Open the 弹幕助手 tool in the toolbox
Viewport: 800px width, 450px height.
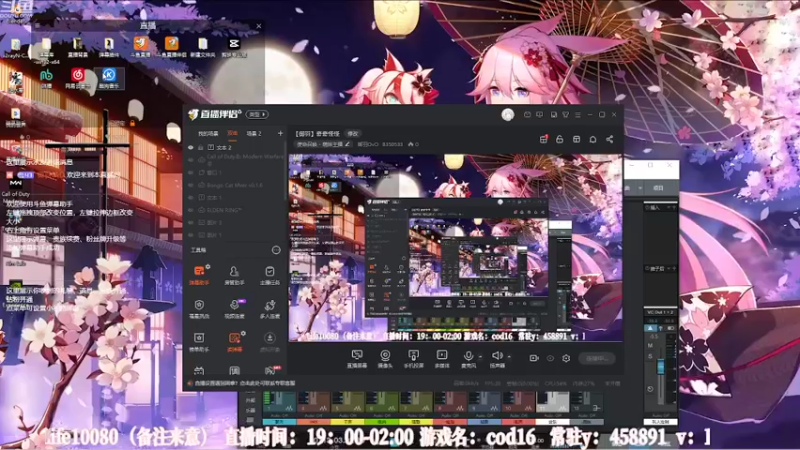click(199, 275)
